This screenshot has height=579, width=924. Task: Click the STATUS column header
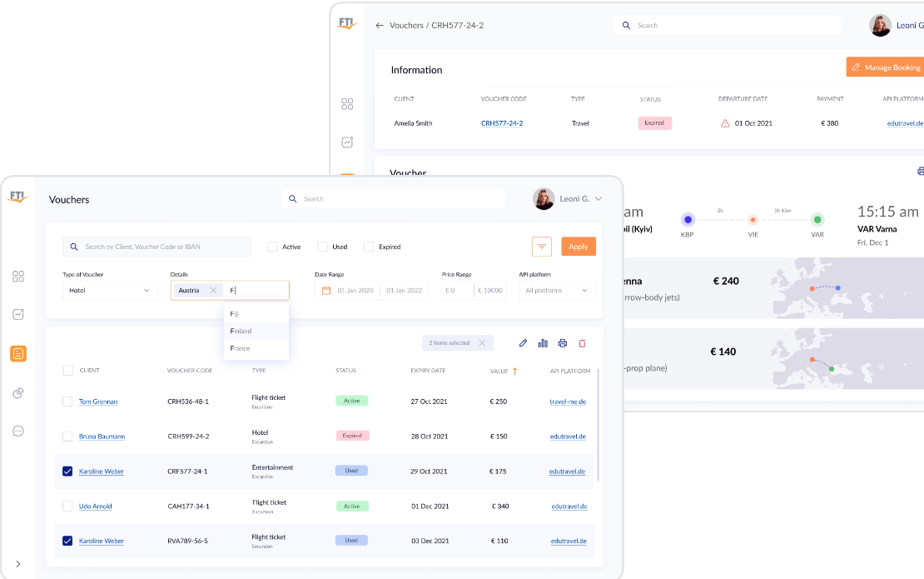coord(346,370)
